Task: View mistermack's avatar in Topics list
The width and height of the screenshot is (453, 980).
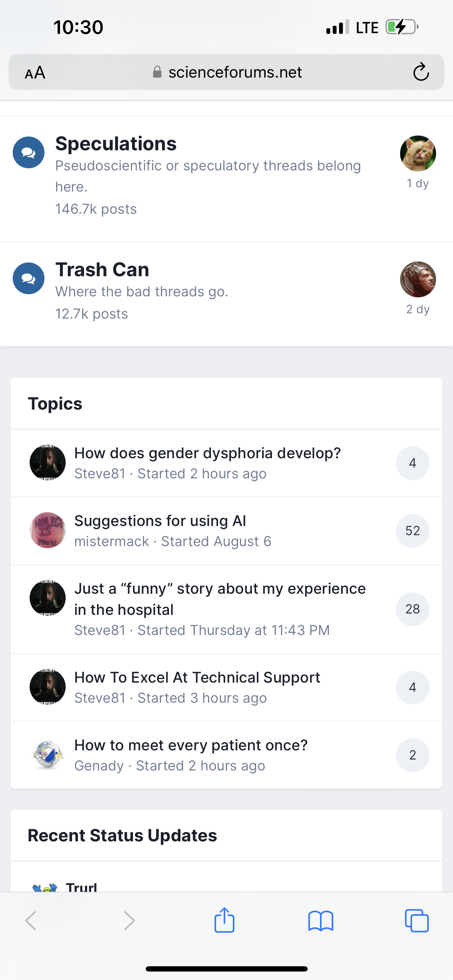Action: point(48,530)
